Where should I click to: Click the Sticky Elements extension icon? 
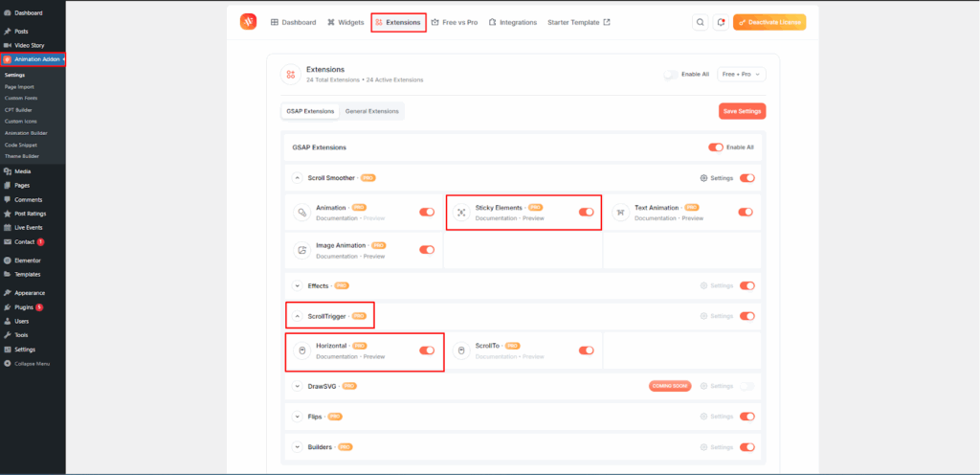[x=460, y=213]
